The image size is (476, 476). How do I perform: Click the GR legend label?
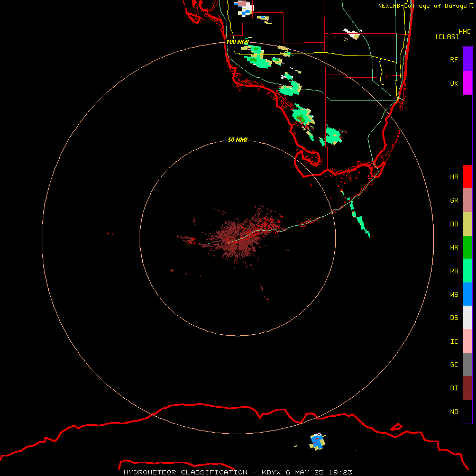click(454, 200)
